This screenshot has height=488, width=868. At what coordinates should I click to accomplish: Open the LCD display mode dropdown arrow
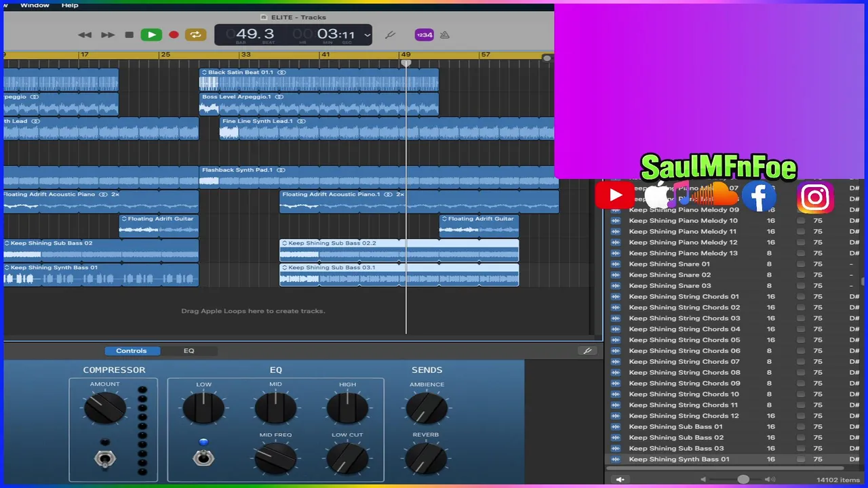(367, 35)
